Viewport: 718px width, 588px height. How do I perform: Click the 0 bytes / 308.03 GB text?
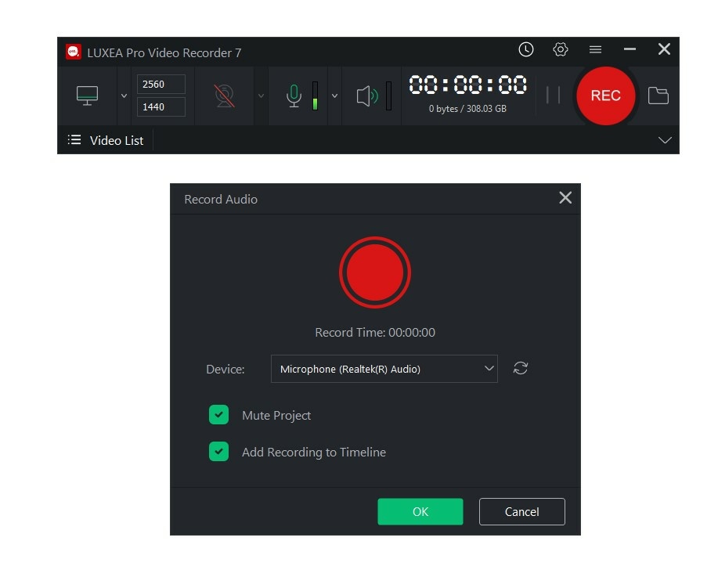coord(467,109)
